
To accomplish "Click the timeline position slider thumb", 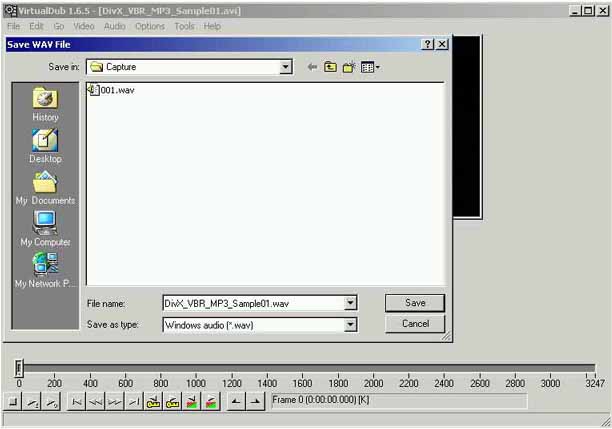I will [x=18, y=368].
